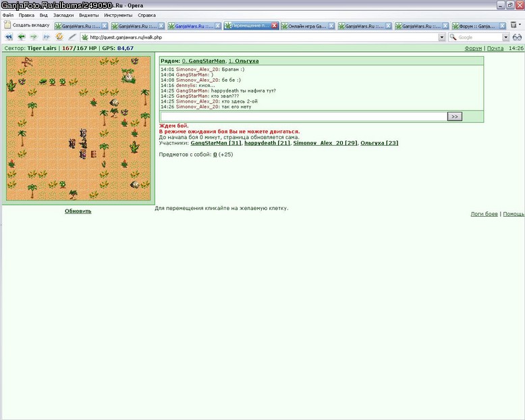Click the wooden crate on the map

pyautogui.click(x=94, y=154)
